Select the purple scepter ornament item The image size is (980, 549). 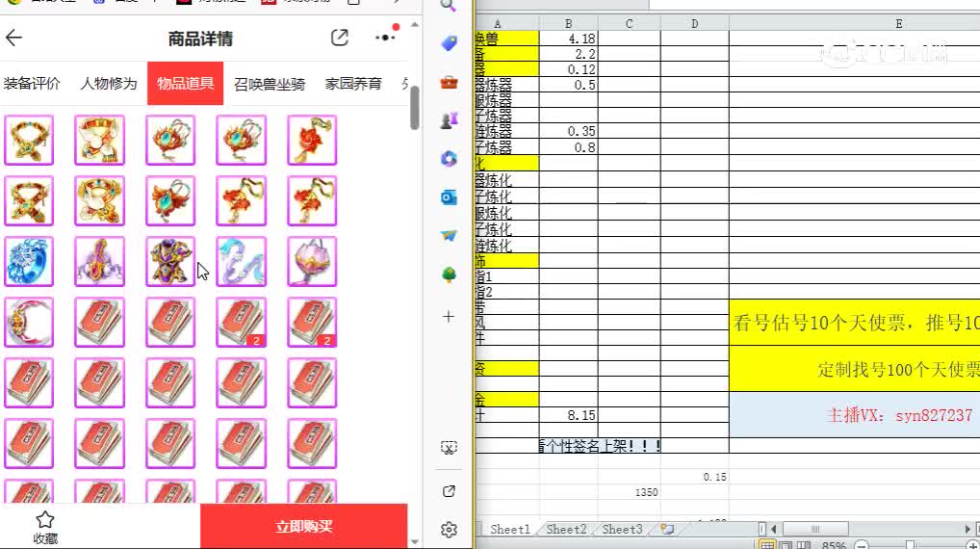click(x=99, y=261)
